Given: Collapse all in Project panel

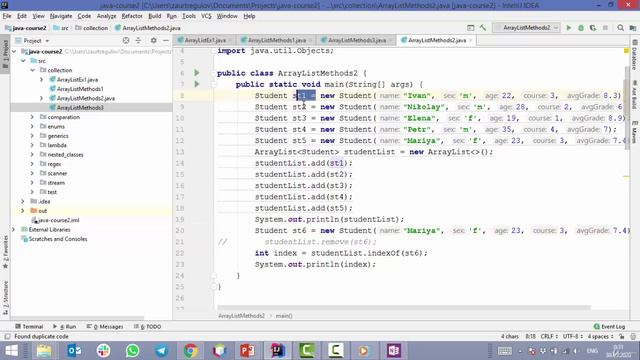Looking at the screenshot, I should click(x=138, y=40).
